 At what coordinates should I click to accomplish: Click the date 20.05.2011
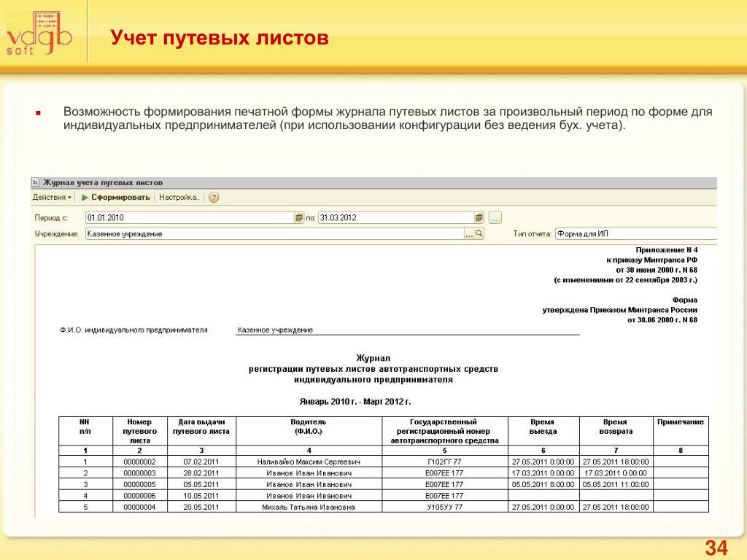pyautogui.click(x=201, y=507)
